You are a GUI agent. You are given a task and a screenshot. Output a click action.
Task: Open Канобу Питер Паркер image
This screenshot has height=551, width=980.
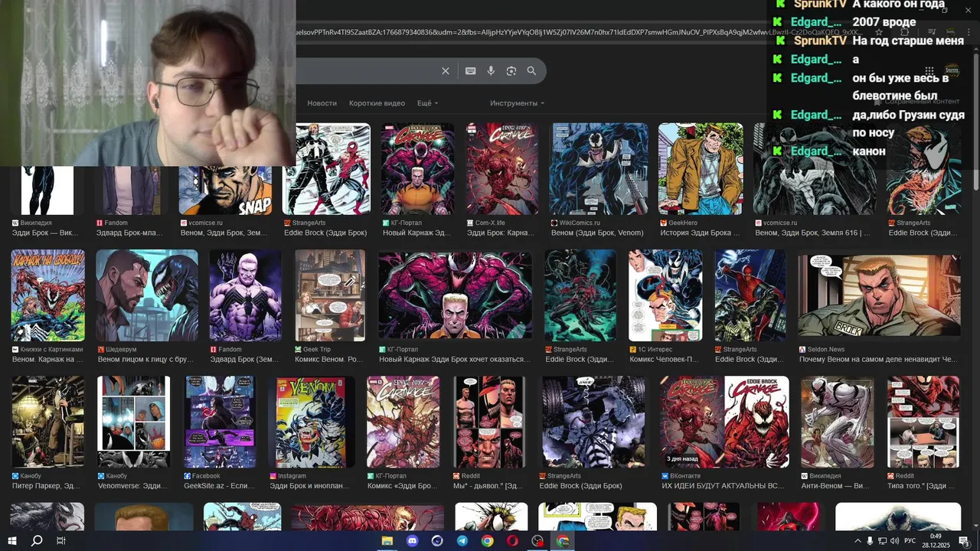(x=47, y=422)
